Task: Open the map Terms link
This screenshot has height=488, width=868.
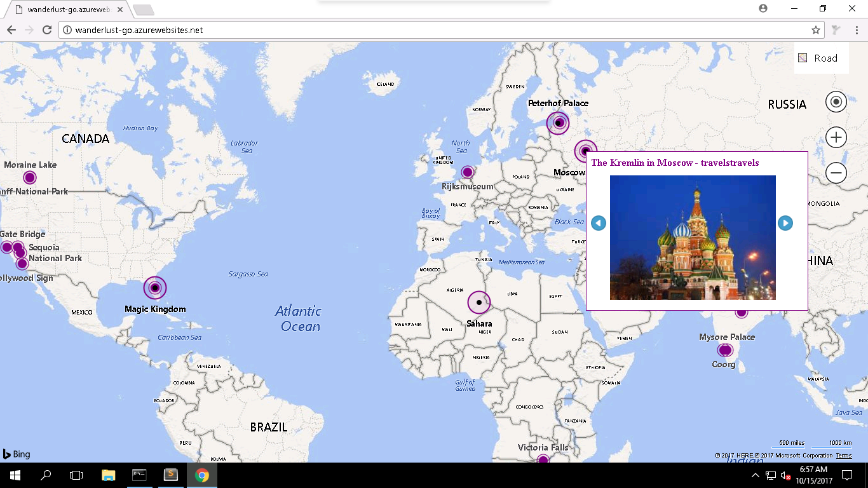Action: (844, 455)
